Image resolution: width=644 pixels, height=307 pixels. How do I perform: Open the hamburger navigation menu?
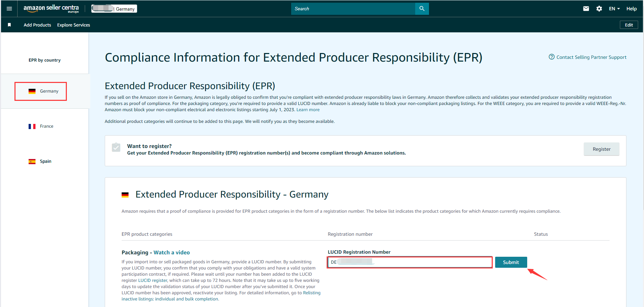[9, 9]
